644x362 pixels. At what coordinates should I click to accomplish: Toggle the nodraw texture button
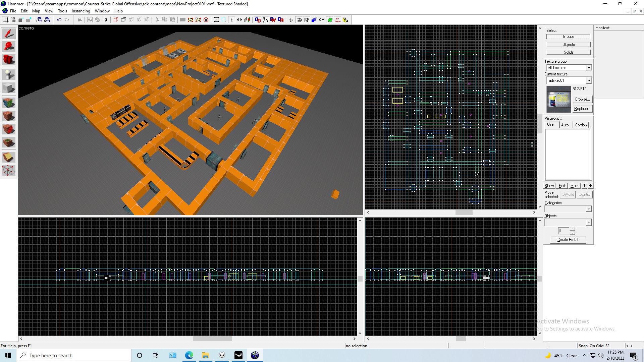point(337,20)
